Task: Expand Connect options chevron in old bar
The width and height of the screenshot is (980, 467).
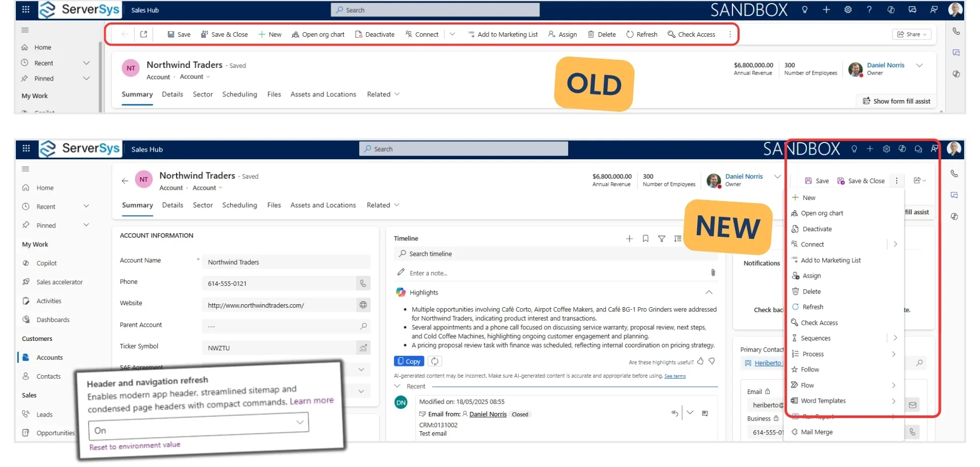Action: (452, 34)
